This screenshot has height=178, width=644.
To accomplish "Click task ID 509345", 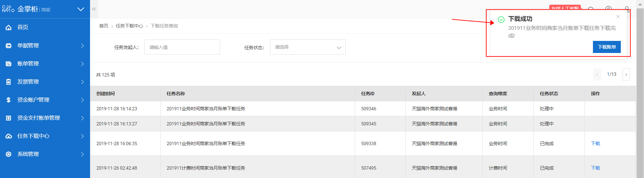I will point(369,124).
